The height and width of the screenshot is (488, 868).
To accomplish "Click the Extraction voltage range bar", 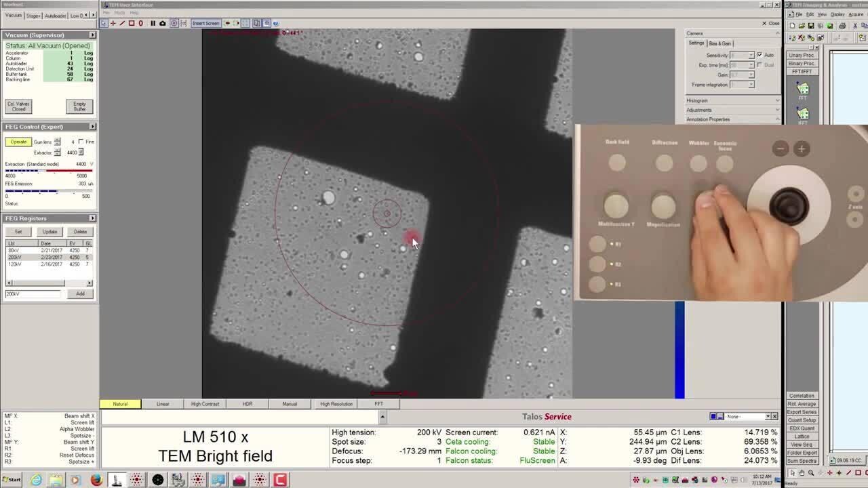I will click(x=49, y=170).
